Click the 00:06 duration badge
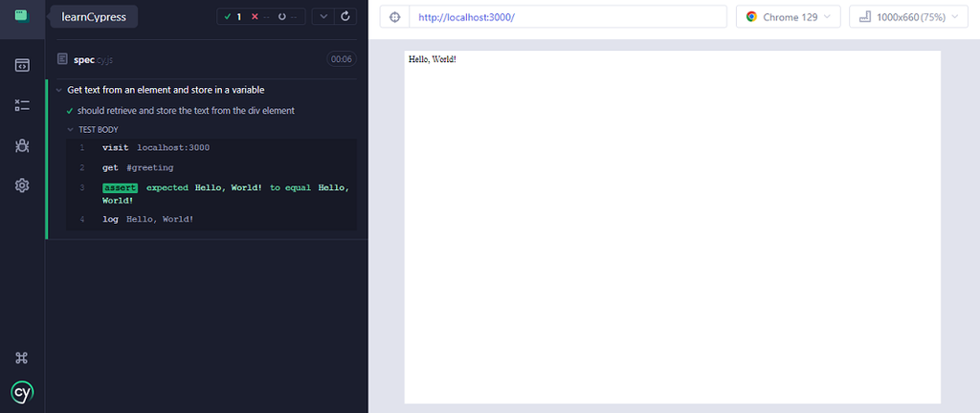 click(342, 59)
